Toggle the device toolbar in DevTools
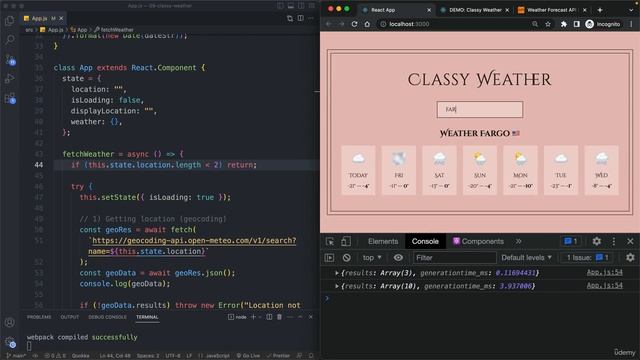 345,241
